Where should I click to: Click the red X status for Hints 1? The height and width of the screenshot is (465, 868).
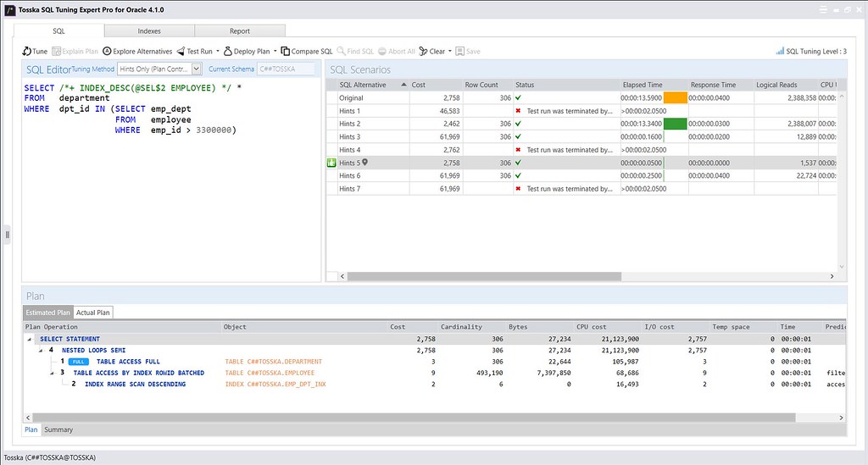click(x=518, y=111)
